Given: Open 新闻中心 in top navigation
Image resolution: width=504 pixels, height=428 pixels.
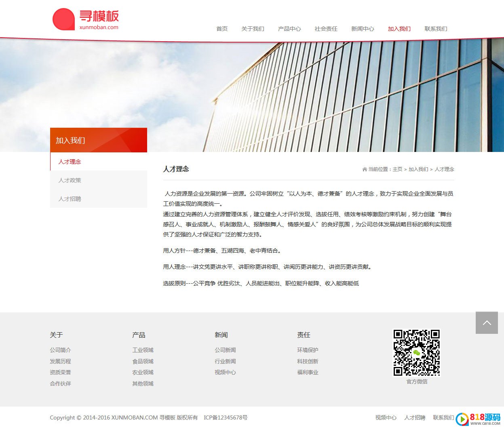Looking at the screenshot, I should [363, 29].
